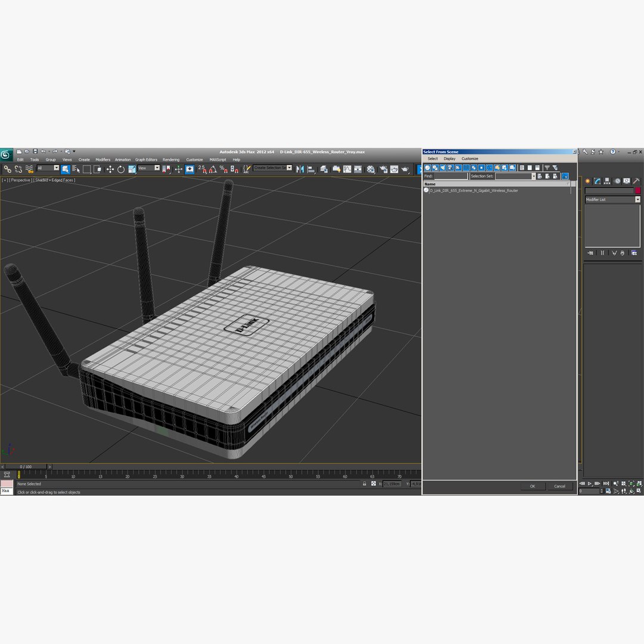The height and width of the screenshot is (644, 644).
Task: Toggle the 2.5D Snaps button
Action: point(203,169)
